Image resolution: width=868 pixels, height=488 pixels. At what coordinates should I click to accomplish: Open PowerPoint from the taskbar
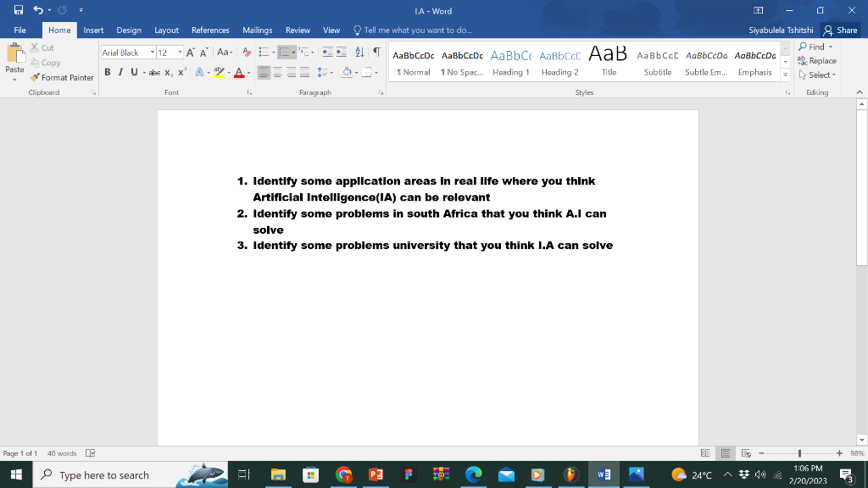click(x=376, y=474)
